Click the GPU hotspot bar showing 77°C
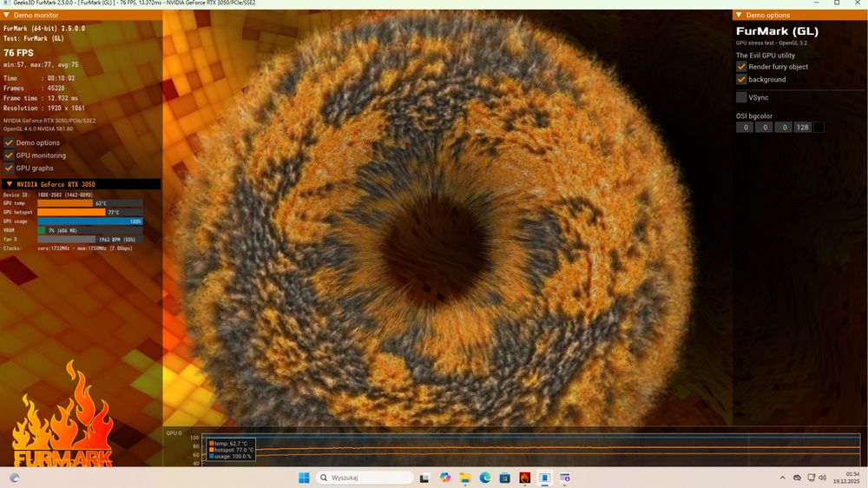Image resolution: width=868 pixels, height=488 pixels. [x=89, y=212]
